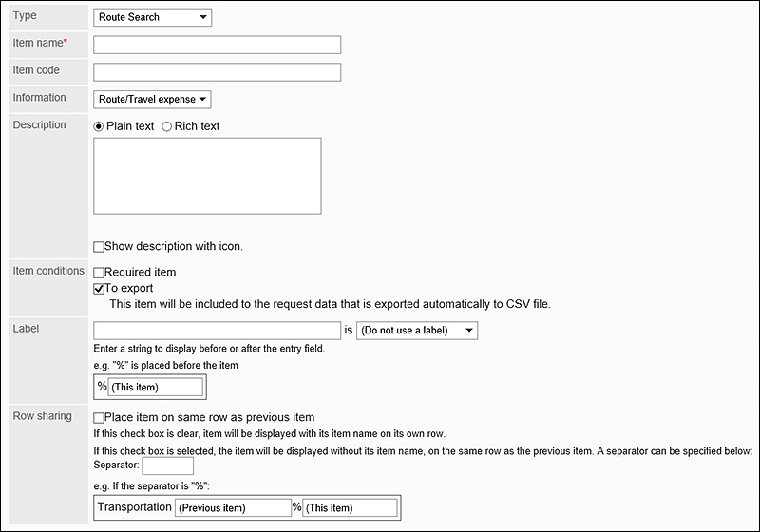Select the Plain text radio button
Viewport: 760px width, 532px height.
[x=99, y=127]
